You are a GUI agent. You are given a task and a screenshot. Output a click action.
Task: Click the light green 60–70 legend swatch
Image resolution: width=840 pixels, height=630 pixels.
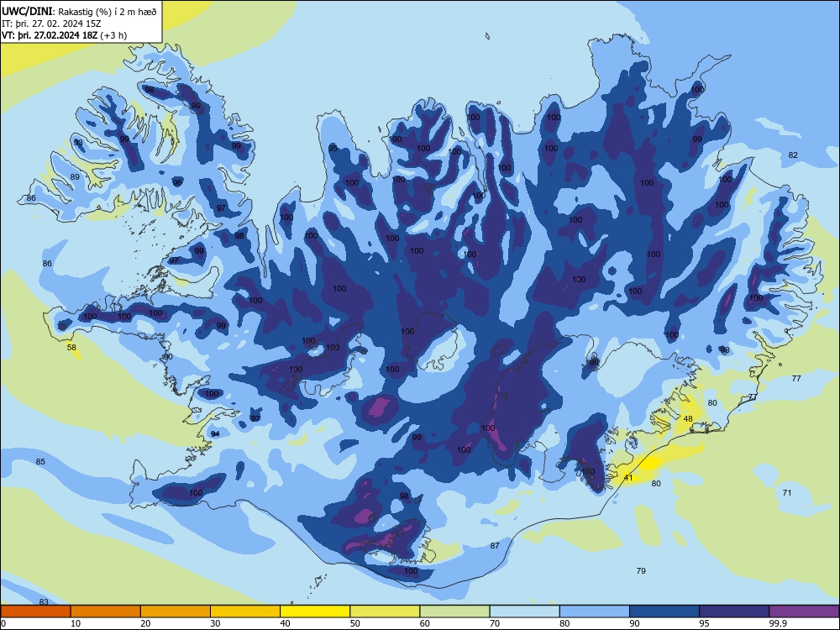(x=454, y=612)
